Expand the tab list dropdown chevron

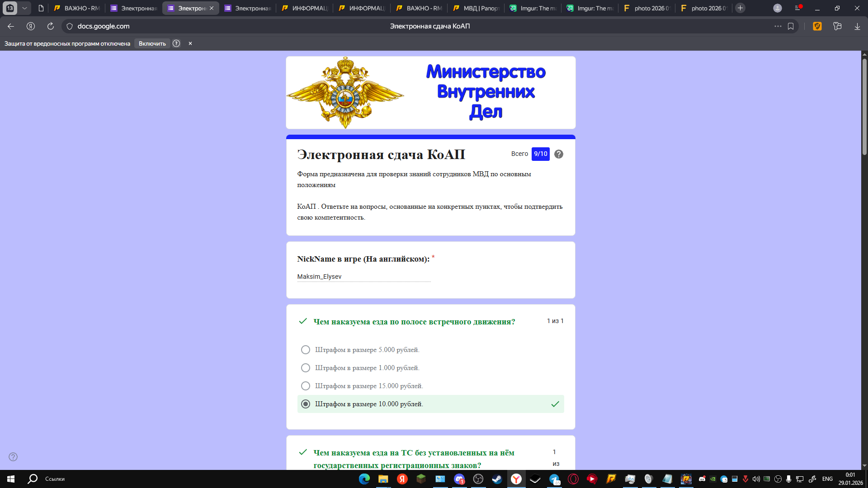pos(24,8)
